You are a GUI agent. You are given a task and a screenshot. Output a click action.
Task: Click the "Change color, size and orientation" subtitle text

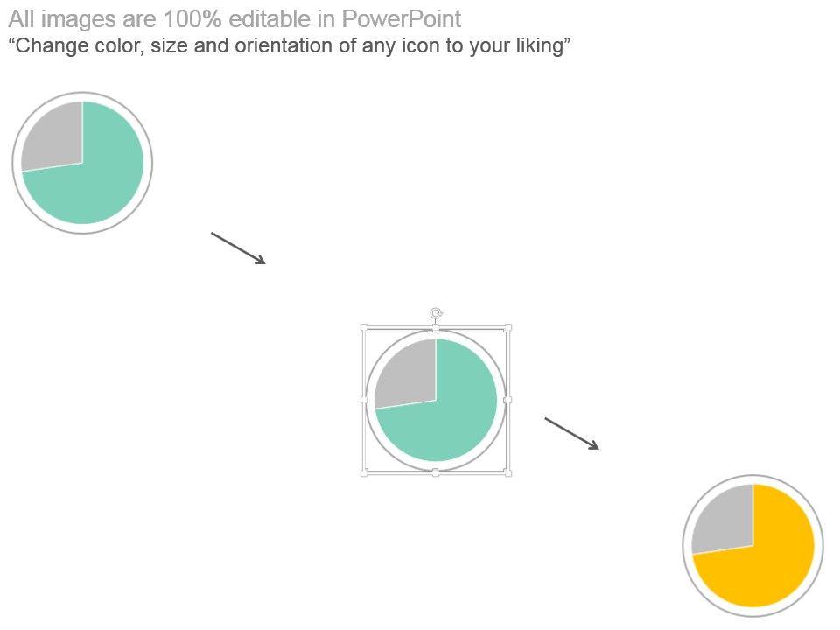pyautogui.click(x=289, y=46)
